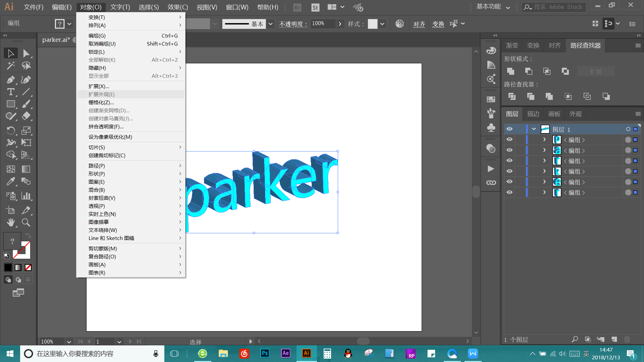Select the Zoom tool
This screenshot has height=362, width=644.
pyautogui.click(x=26, y=222)
